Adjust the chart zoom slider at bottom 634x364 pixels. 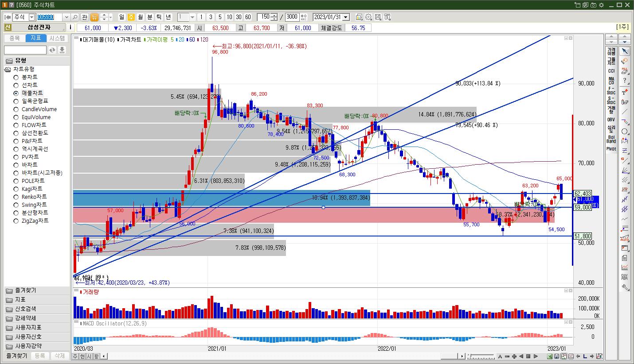pos(481,356)
